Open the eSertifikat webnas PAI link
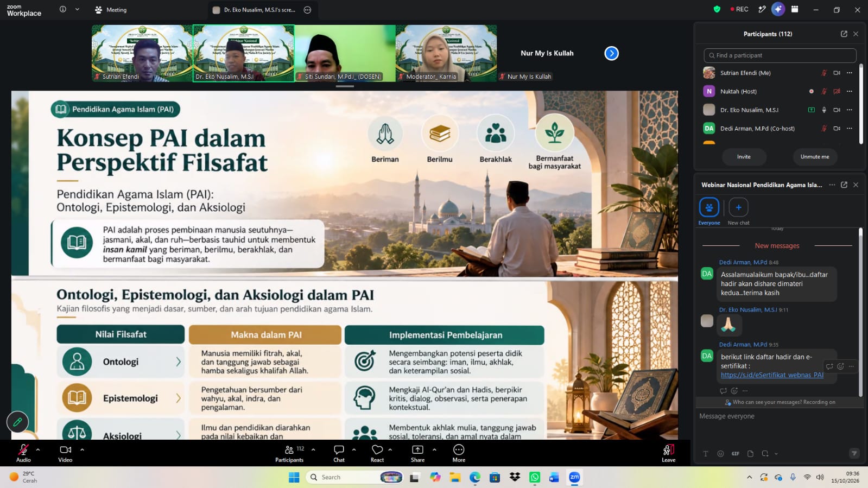 click(772, 375)
